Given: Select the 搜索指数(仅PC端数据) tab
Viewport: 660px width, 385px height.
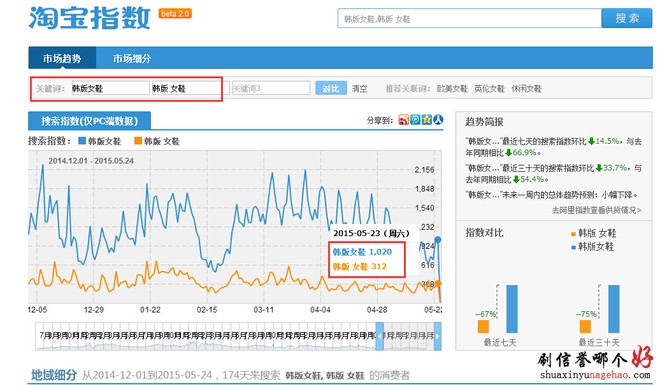Looking at the screenshot, I should pyautogui.click(x=89, y=121).
